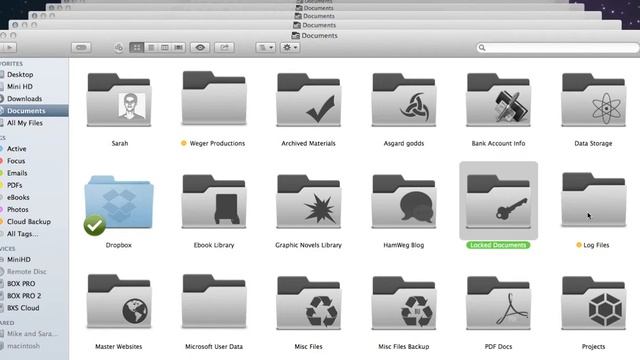Image resolution: width=640 pixels, height=360 pixels.
Task: Open the Action gear dropdown menu
Action: (x=290, y=47)
